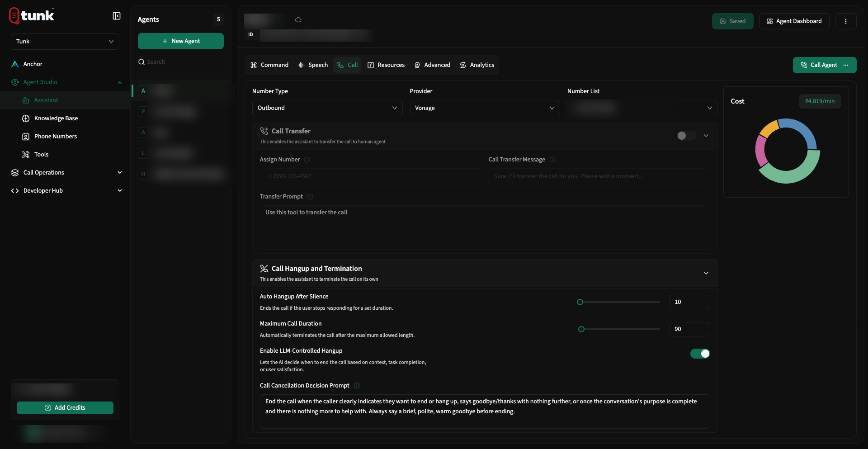Open the Advanced tab
This screenshot has height=449, width=868.
[432, 65]
